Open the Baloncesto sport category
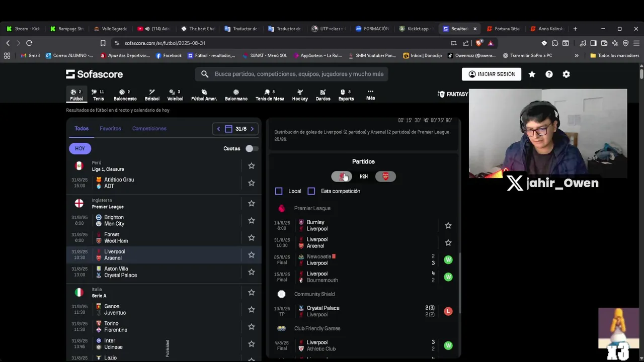 [x=125, y=95]
